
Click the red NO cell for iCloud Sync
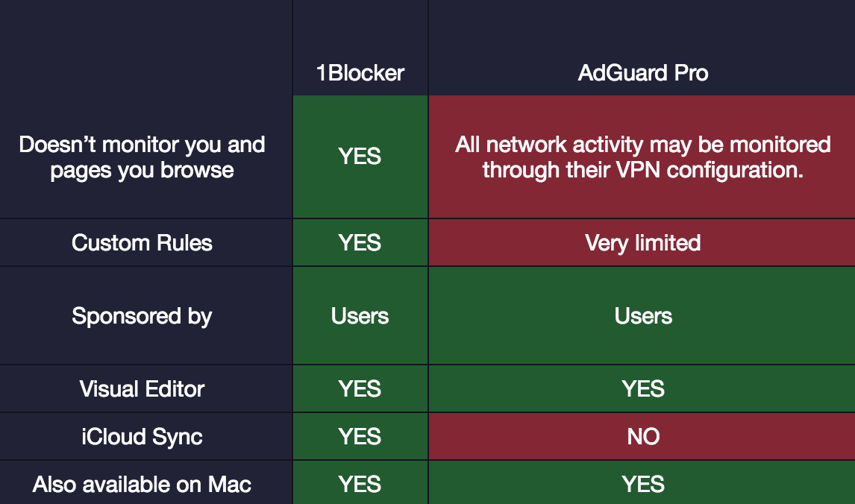[642, 437]
